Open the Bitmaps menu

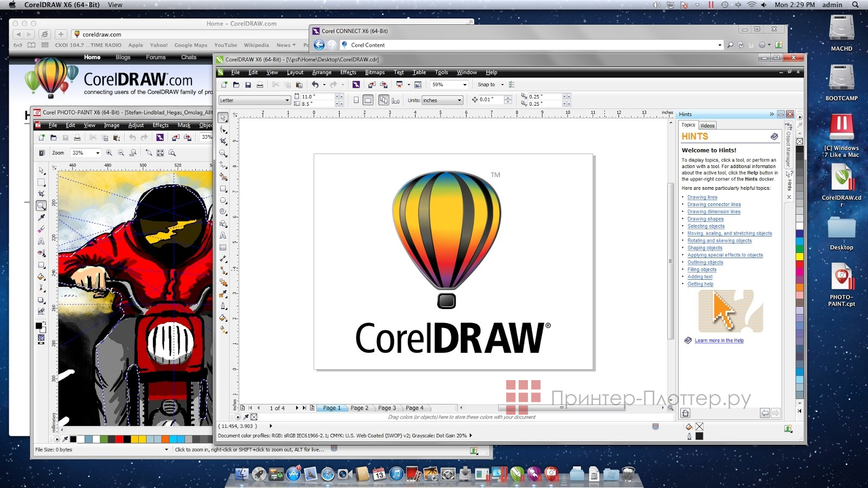tap(374, 72)
